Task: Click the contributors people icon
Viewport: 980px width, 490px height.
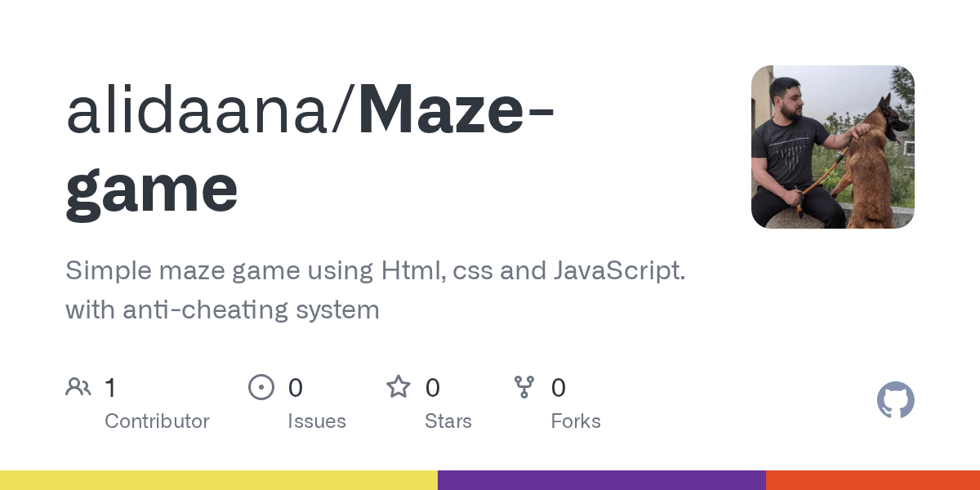Action: 78,386
